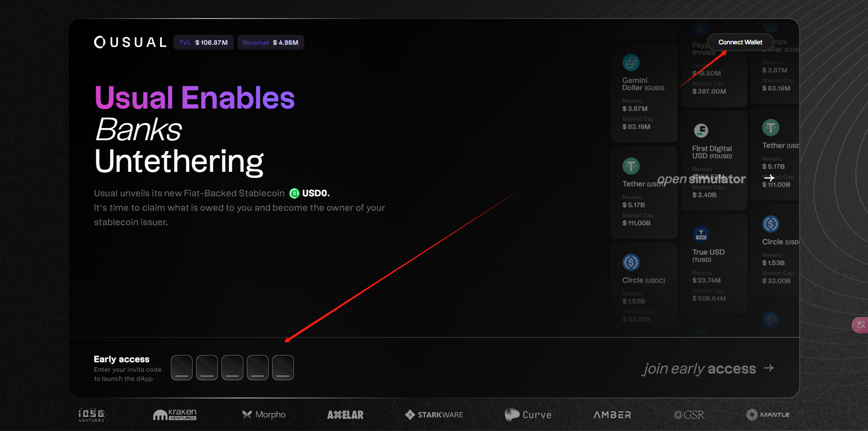868x431 pixels.
Task: Select the third invite code box
Action: click(x=232, y=368)
